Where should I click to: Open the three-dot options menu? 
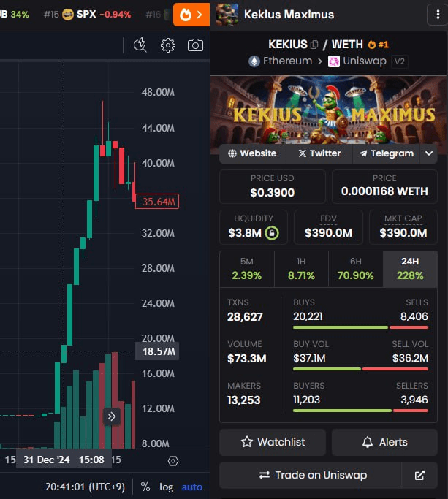click(x=438, y=15)
